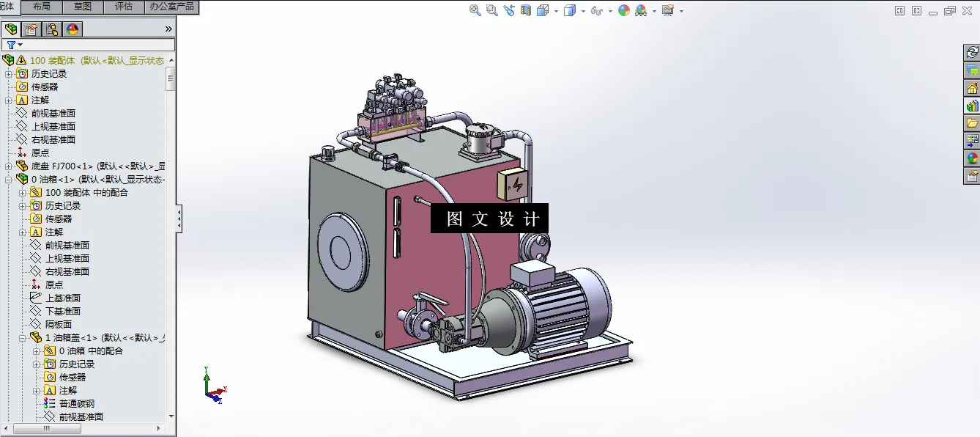The height and width of the screenshot is (437, 980).
Task: Click the feature tree vertical scrollbar thumb
Action: [x=171, y=78]
